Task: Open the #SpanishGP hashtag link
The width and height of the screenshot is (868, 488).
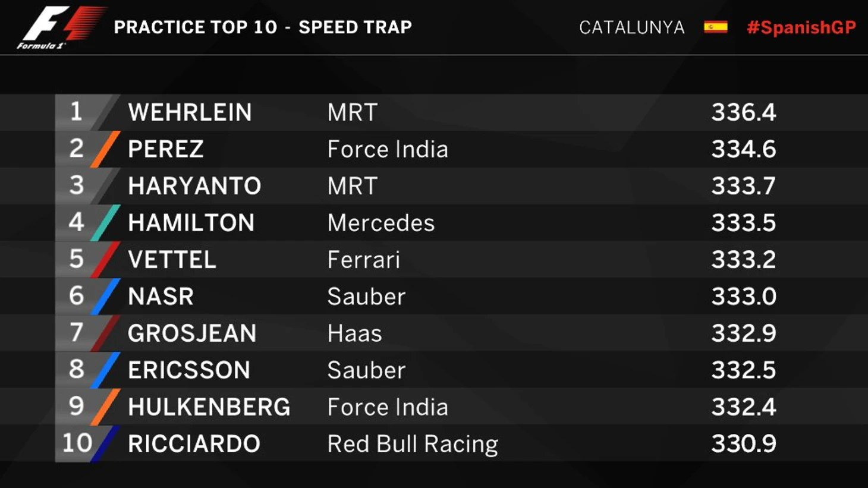Action: coord(801,27)
